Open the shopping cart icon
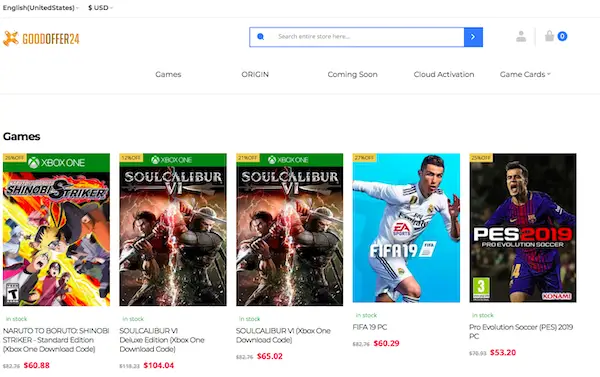Image resolution: width=600 pixels, height=377 pixels. coord(549,36)
